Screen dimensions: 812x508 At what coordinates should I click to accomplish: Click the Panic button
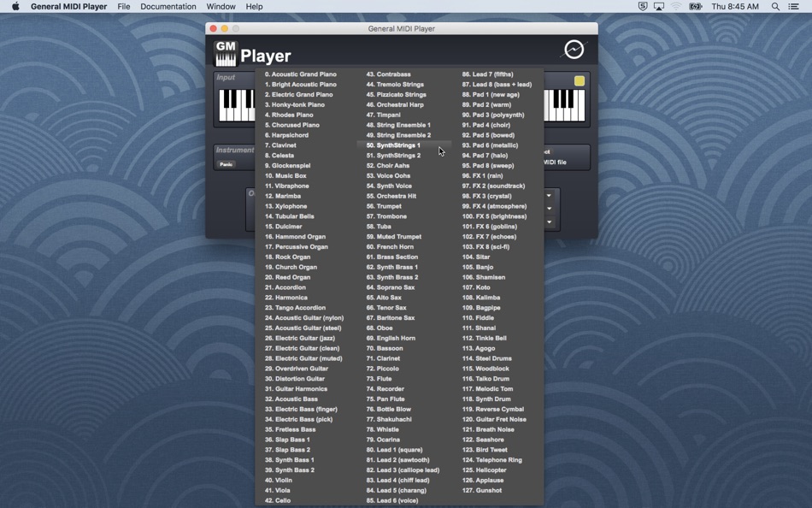(227, 164)
